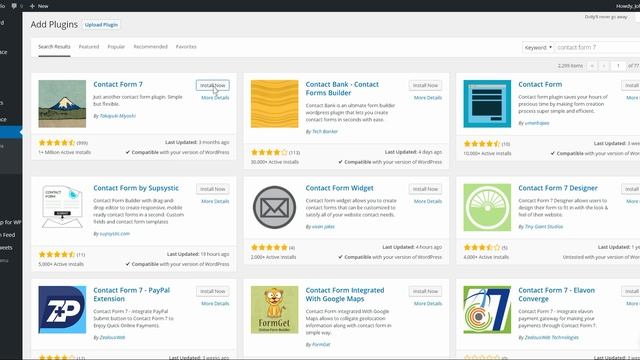Click the current page number field
This screenshot has width=640, height=360.
pos(618,66)
